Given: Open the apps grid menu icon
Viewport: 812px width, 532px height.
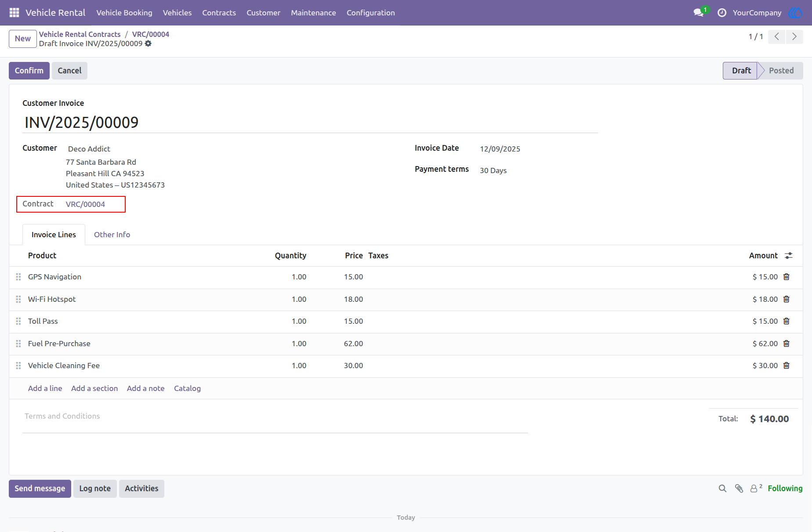Looking at the screenshot, I should [x=14, y=13].
